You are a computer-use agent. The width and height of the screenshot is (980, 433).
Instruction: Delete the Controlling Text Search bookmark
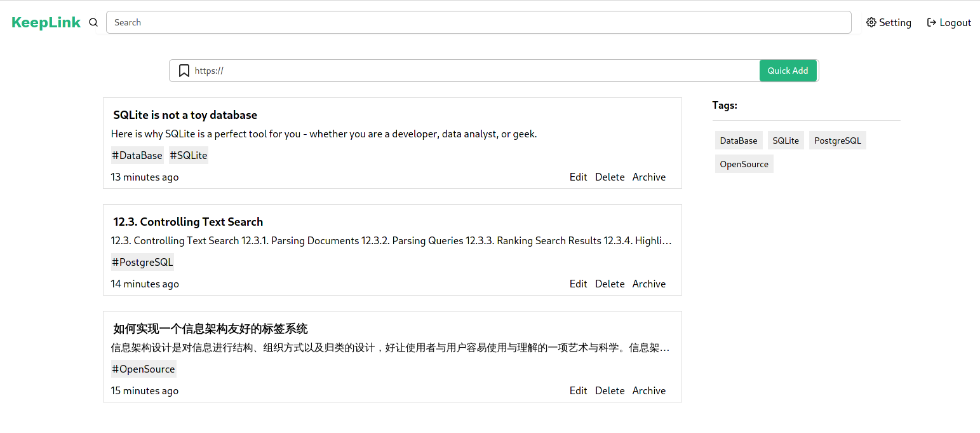[610, 284]
